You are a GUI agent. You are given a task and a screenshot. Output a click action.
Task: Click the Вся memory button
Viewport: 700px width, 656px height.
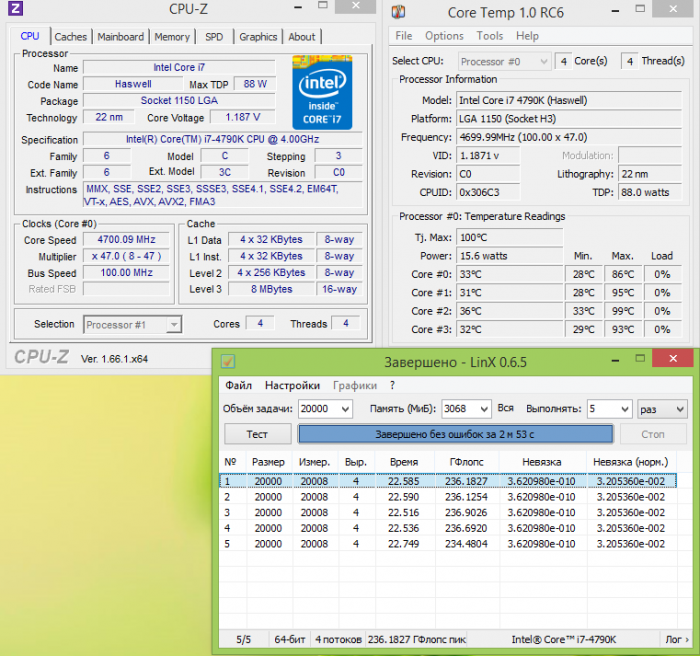tap(506, 409)
